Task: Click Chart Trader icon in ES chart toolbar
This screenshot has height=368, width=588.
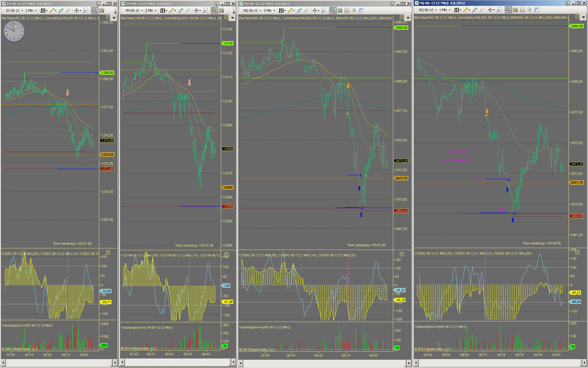Action: click(x=94, y=10)
